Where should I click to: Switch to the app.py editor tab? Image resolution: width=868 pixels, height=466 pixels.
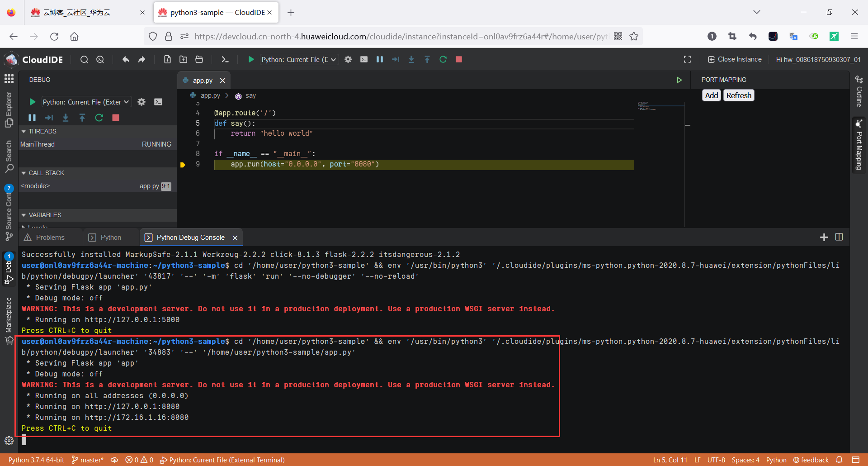[203, 81]
